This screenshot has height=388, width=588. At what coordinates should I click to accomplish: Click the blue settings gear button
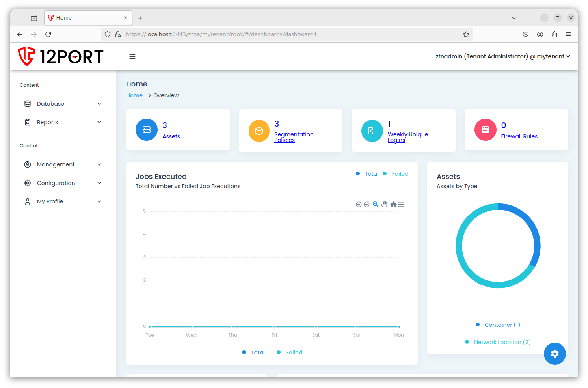tap(555, 354)
